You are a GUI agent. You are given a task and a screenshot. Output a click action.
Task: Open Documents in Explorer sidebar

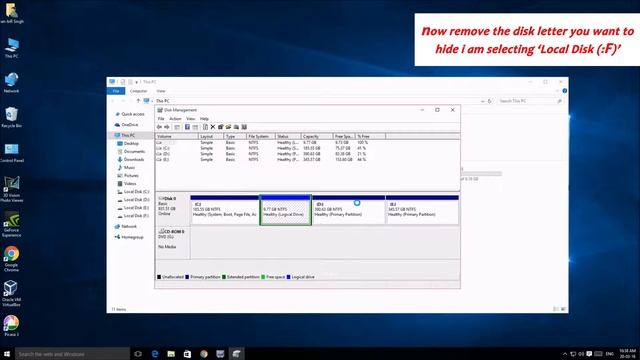point(134,151)
